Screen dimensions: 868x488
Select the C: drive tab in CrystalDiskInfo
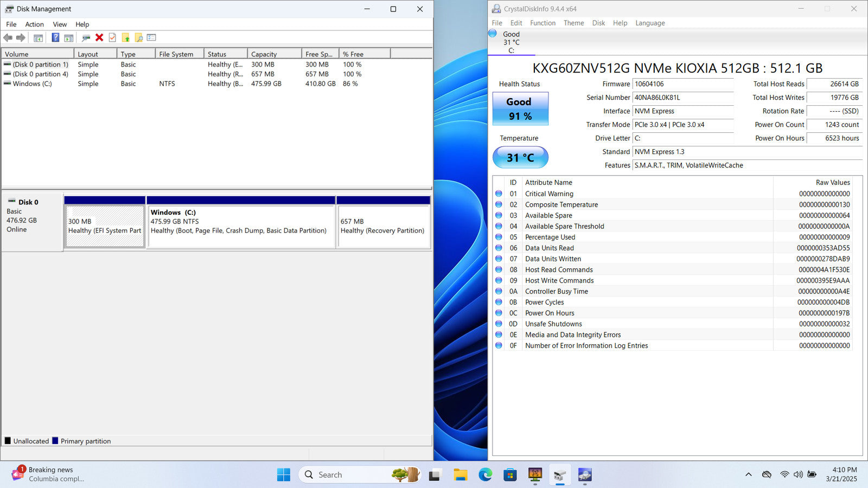tap(511, 42)
